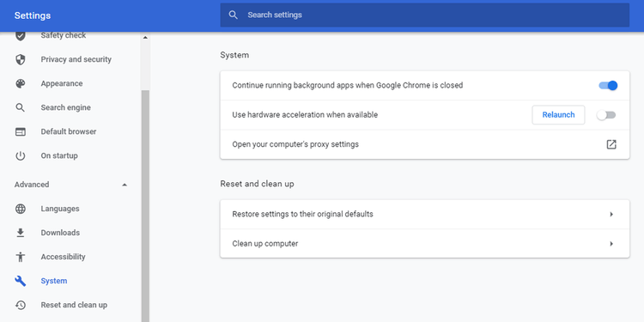
Task: Focus the Search settings field
Action: 425,15
